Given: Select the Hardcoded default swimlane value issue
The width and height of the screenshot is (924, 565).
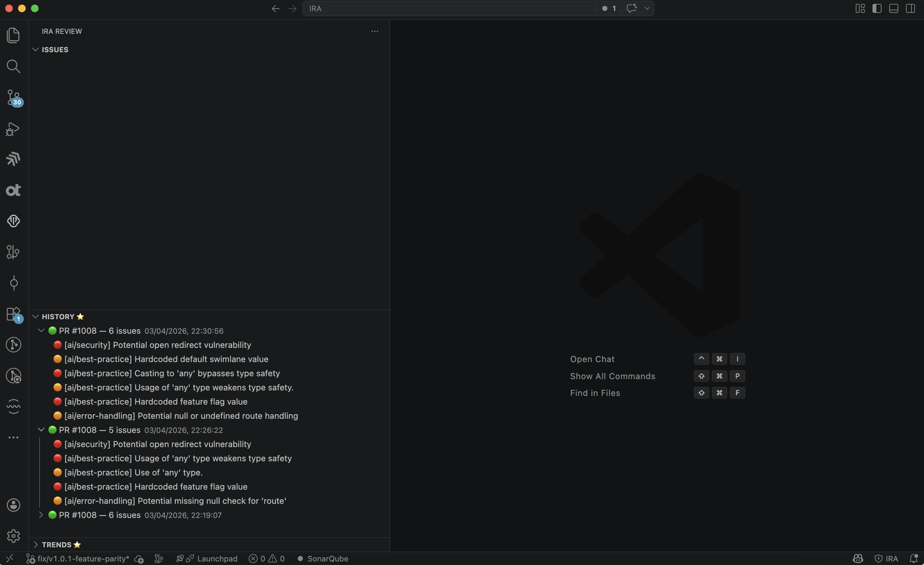Looking at the screenshot, I should [166, 359].
